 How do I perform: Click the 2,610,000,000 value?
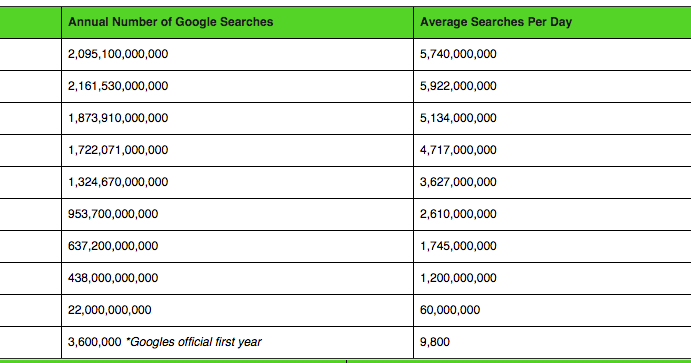(x=458, y=214)
